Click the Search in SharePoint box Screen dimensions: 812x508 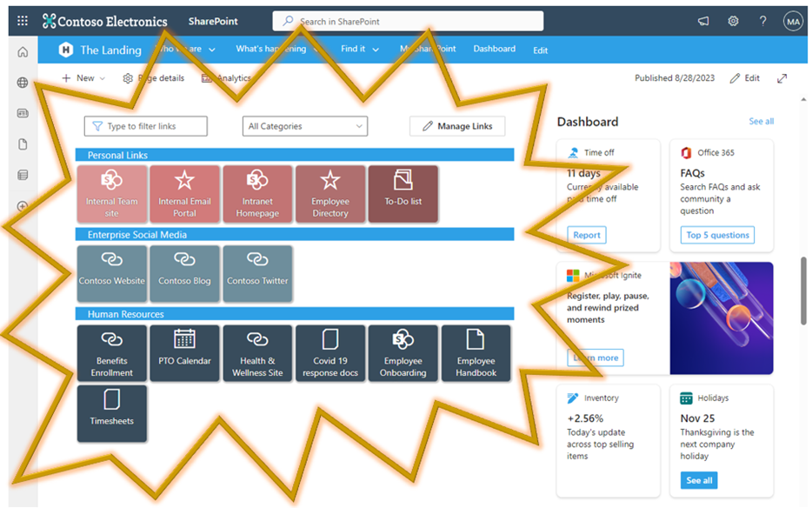click(408, 21)
